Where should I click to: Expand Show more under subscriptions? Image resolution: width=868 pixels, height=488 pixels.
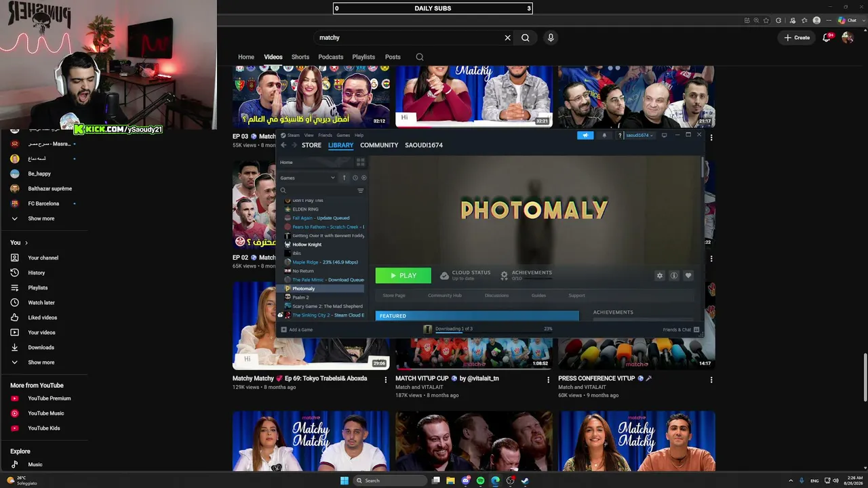[41, 219]
